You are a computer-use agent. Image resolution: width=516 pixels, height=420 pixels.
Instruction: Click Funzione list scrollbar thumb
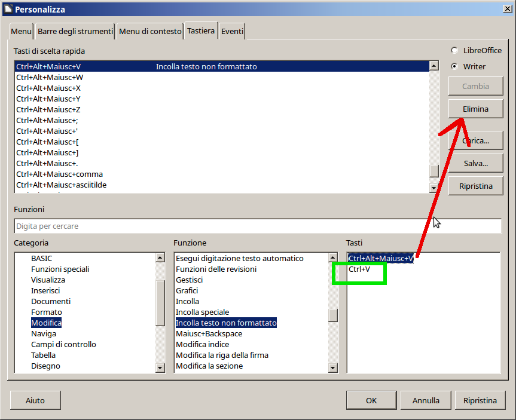333,315
